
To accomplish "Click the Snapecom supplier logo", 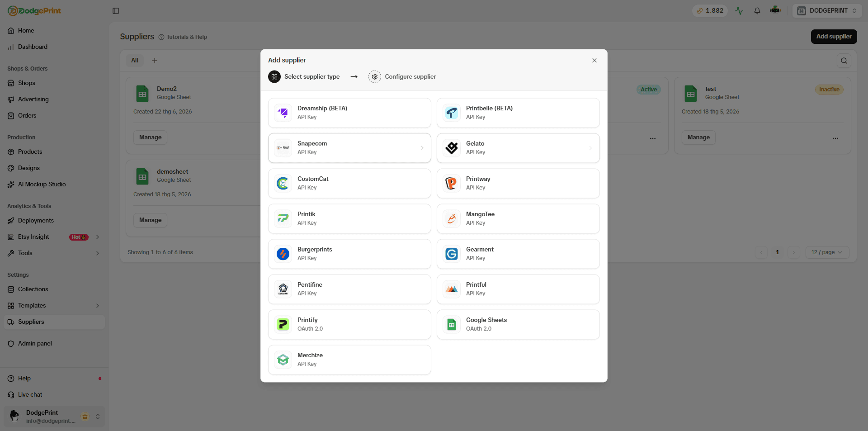I will click(x=283, y=148).
